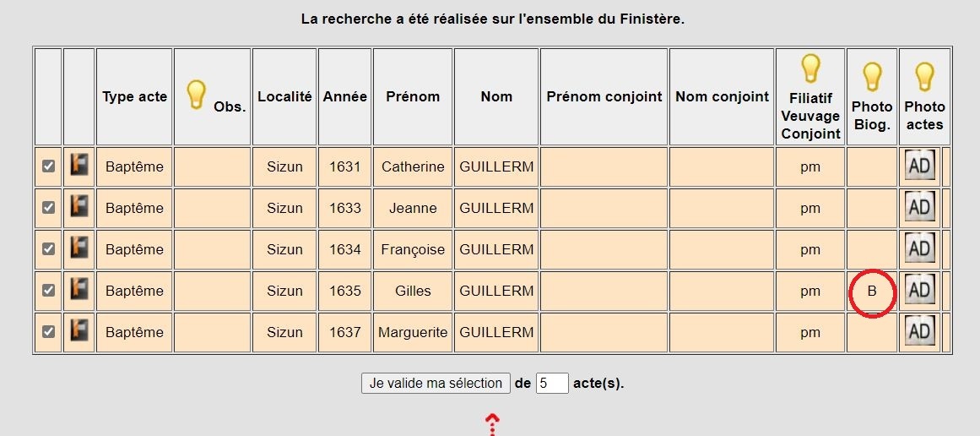Screen dimensions: 980x436
Task: Click lightbulb help icon beside Obs.
Action: pyautogui.click(x=196, y=94)
